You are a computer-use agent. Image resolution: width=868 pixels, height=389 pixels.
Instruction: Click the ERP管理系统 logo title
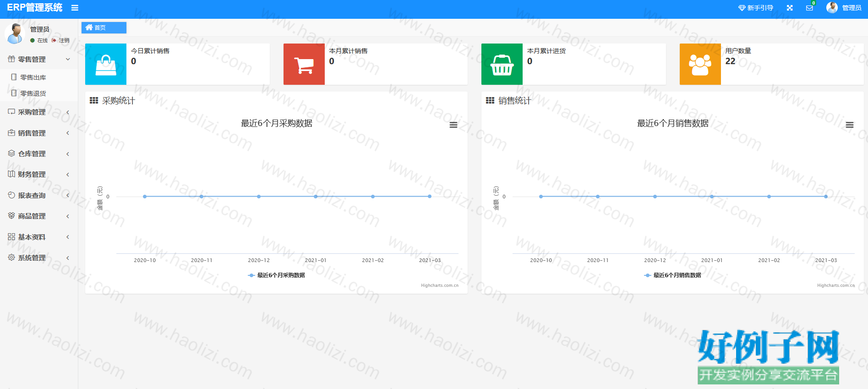[35, 8]
